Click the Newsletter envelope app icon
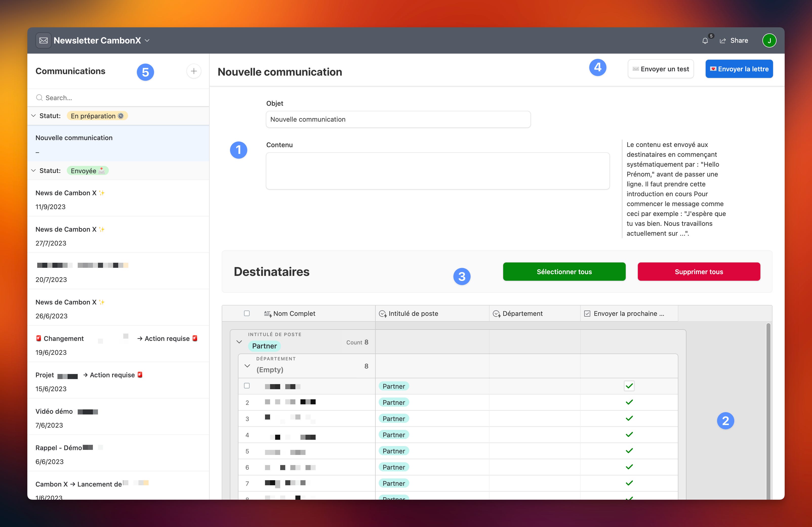This screenshot has width=812, height=527. (43, 40)
